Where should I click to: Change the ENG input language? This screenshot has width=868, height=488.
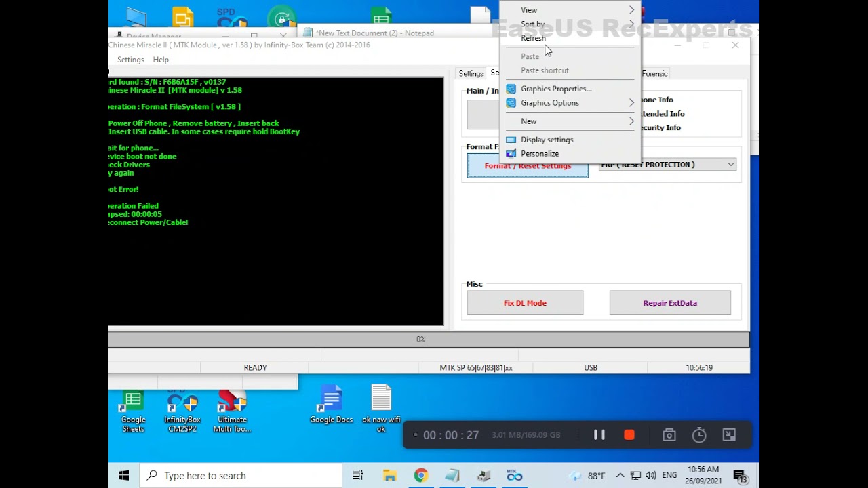[x=669, y=476]
